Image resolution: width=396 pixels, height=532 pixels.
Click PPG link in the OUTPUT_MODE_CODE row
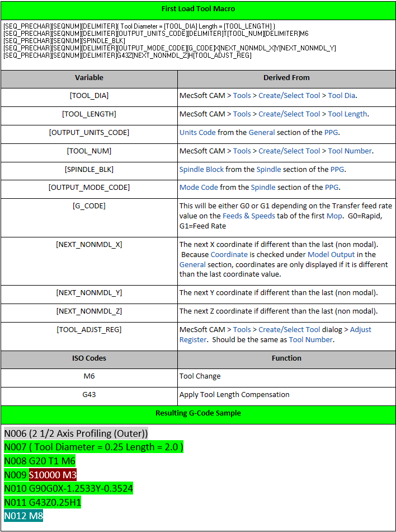coord(332,188)
